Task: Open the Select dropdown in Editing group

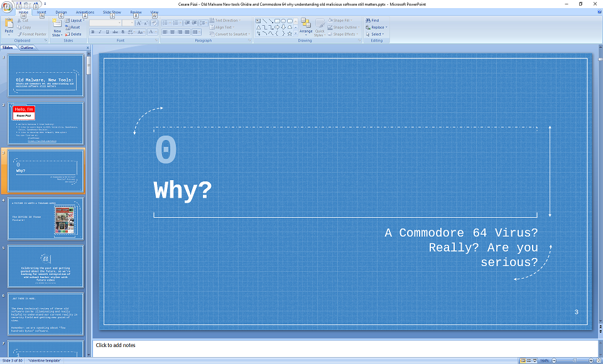Action: pos(376,35)
